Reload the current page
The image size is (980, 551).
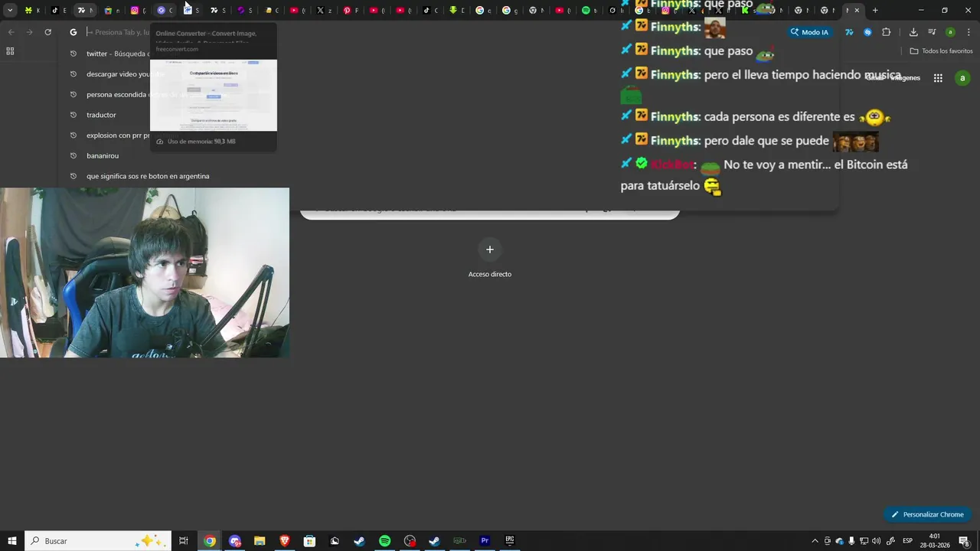pyautogui.click(x=47, y=32)
